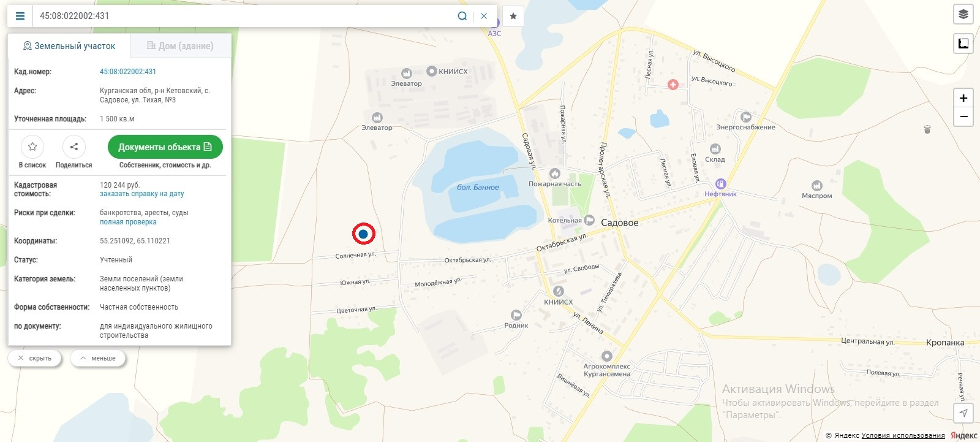This screenshot has height=442, width=980.
Task: Click the geolocation arrow icon
Action: (963, 413)
